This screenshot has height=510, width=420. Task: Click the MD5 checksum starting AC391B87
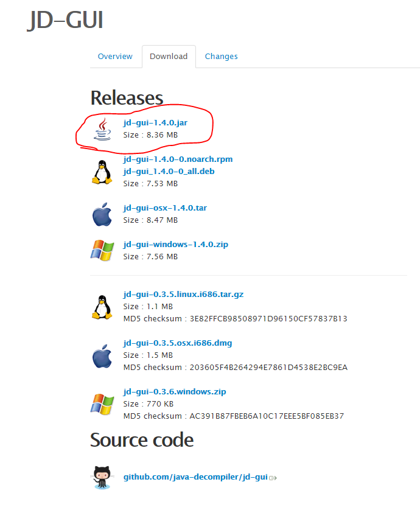click(x=234, y=416)
